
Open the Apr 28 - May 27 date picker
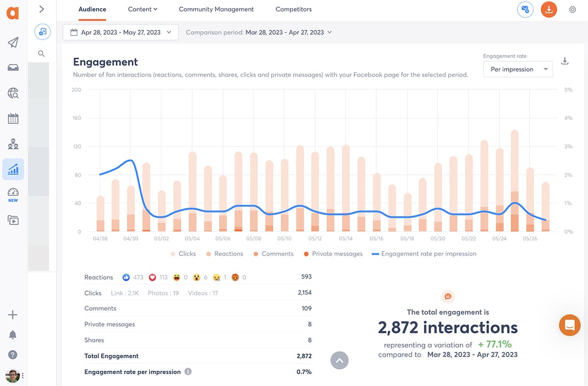120,32
